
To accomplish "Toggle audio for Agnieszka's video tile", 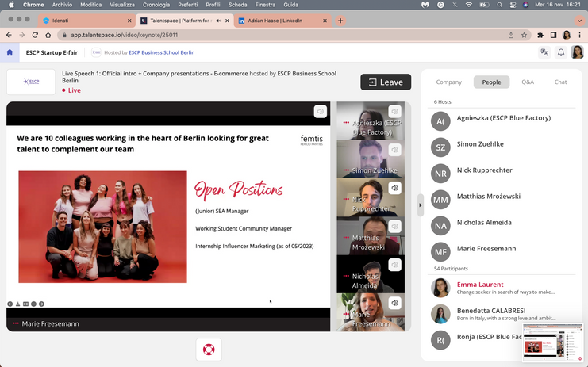I will [394, 111].
